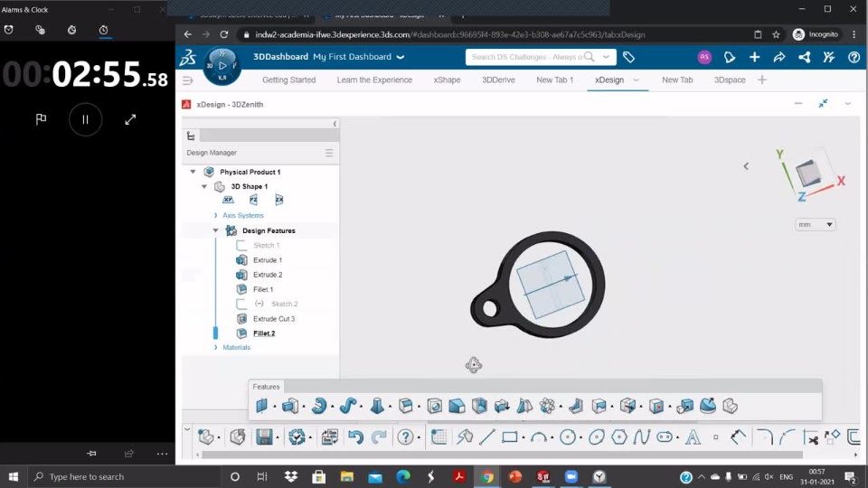Viewport: 868px width, 488px height.
Task: Collapse the Design Manager side panel
Action: point(335,124)
